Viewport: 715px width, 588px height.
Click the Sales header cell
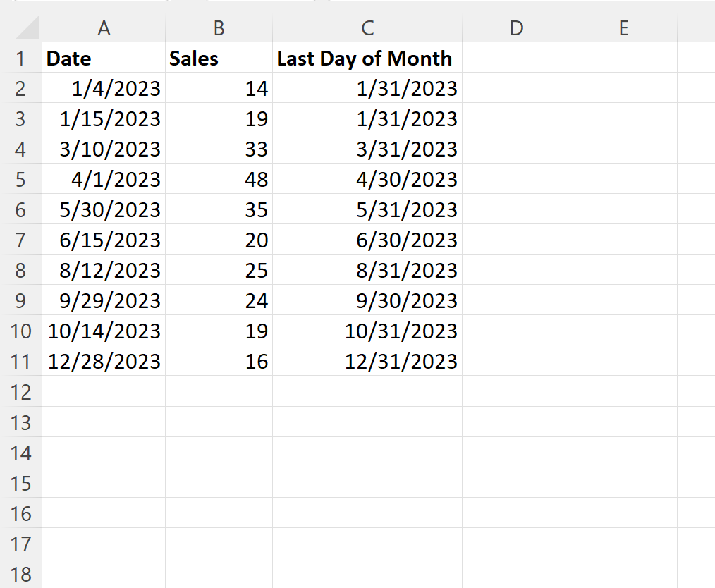[x=219, y=58]
